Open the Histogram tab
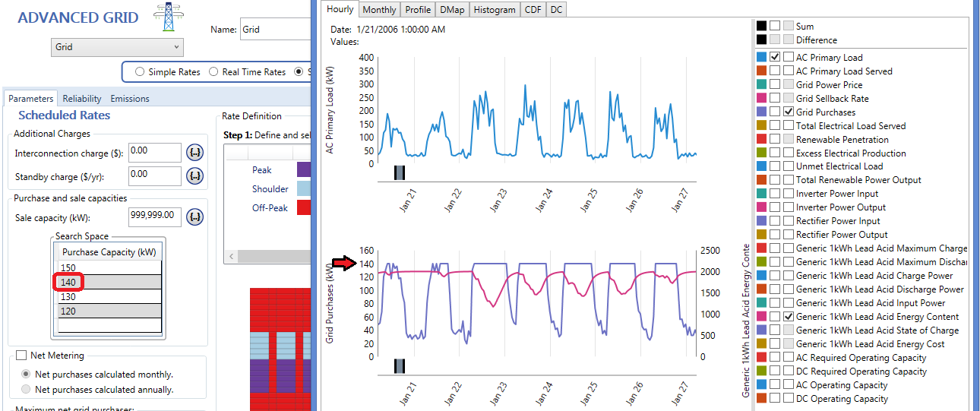 click(x=495, y=10)
